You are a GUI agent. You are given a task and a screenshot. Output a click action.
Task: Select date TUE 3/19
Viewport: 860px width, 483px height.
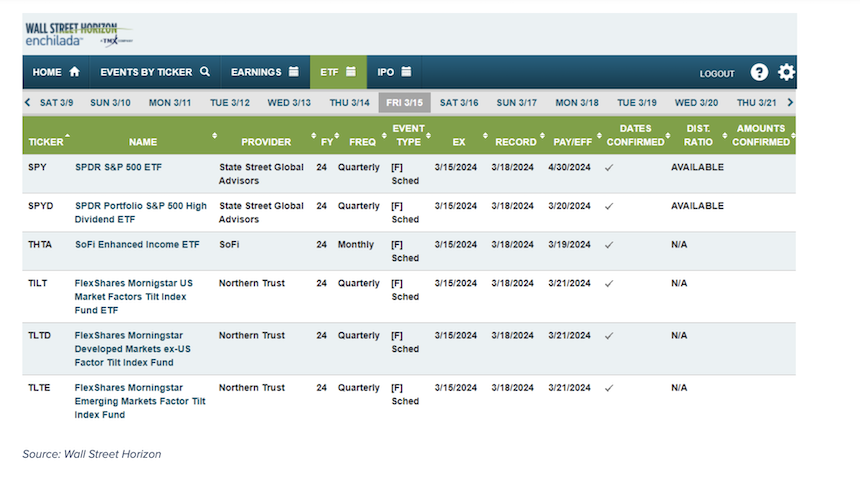point(637,103)
